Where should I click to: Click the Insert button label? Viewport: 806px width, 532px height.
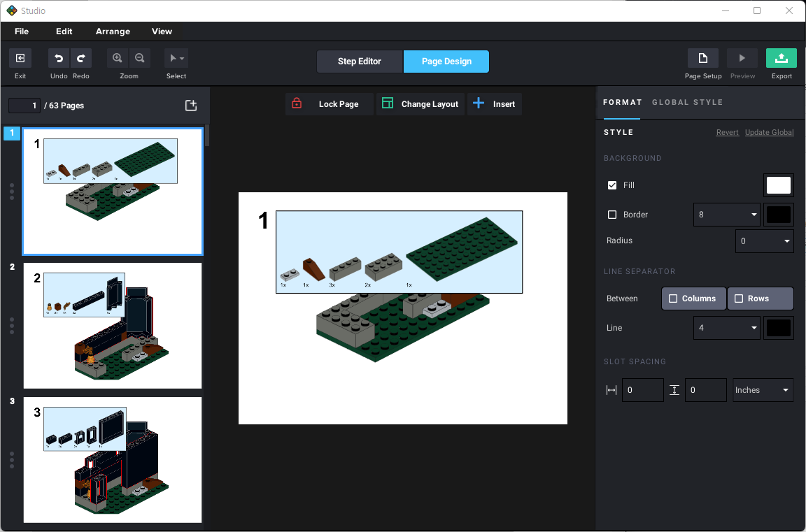tap(504, 104)
